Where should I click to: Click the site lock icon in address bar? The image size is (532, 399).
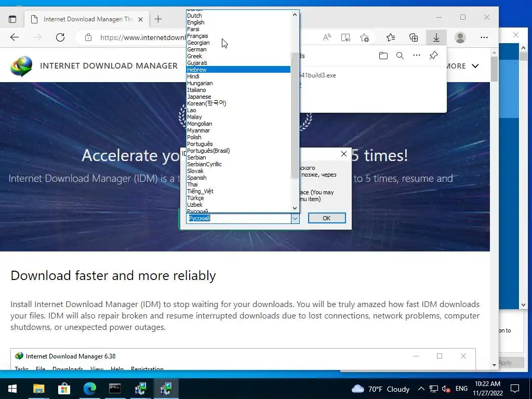click(x=88, y=37)
